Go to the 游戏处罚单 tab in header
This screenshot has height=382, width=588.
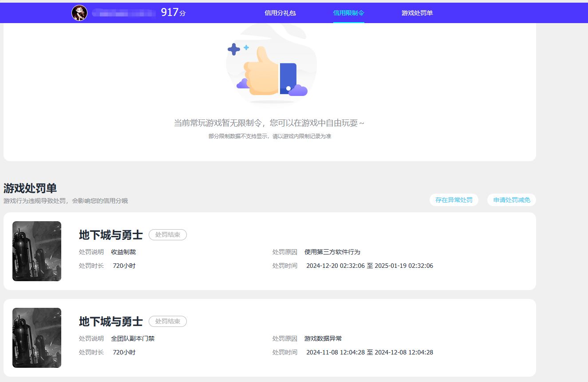pos(417,13)
